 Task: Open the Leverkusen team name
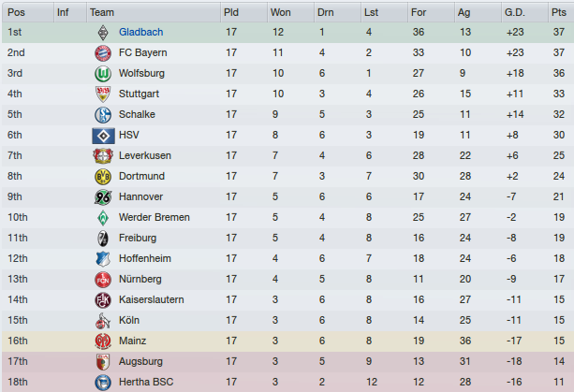pos(145,156)
